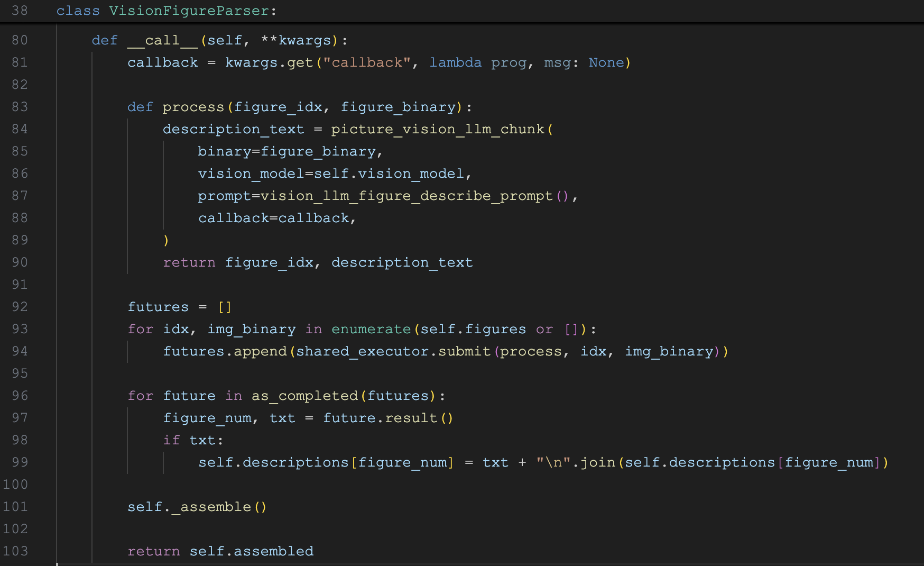Screen dimensions: 924x566
Task: Click the None value on line 81
Action: (x=606, y=62)
